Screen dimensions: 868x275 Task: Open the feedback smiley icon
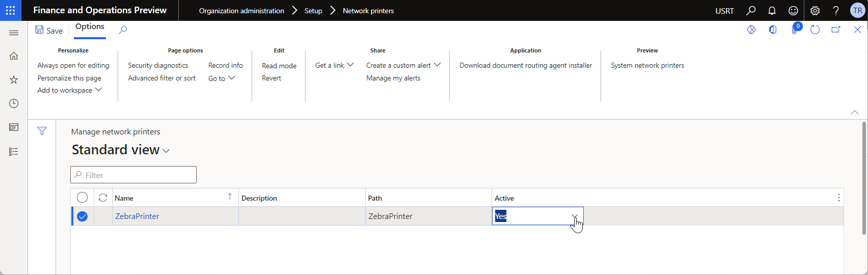tap(793, 11)
